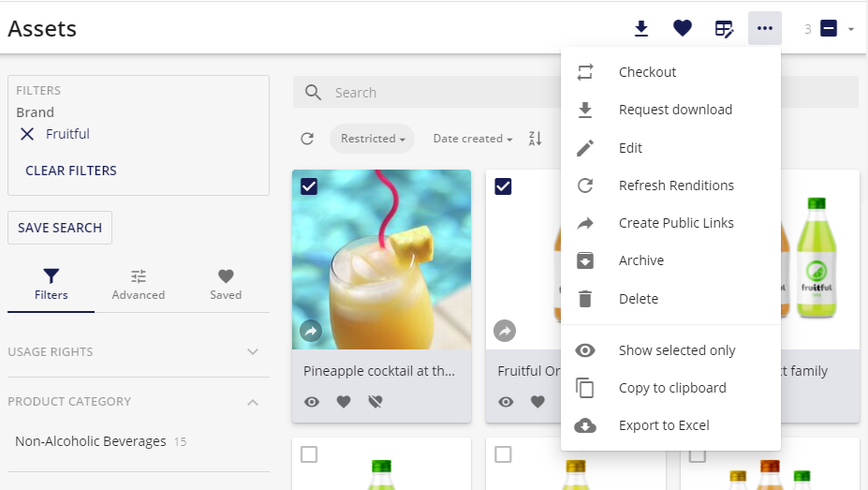
Task: Click the Pineapple cocktail at th... title
Action: click(379, 371)
